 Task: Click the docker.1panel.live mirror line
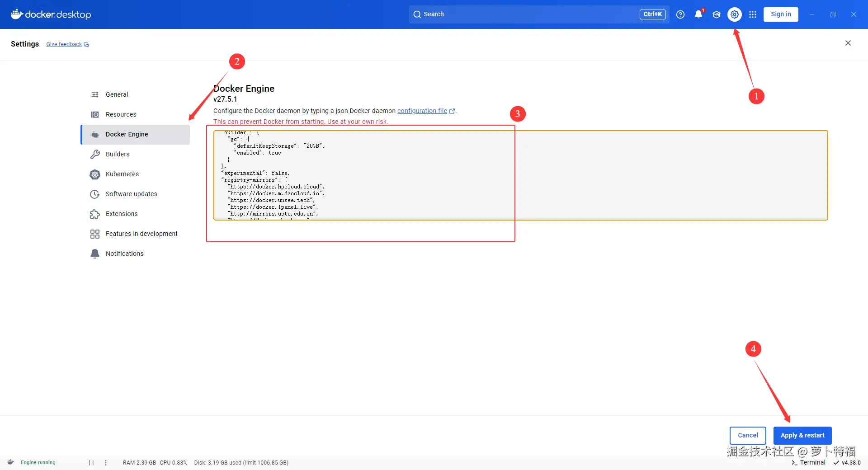(x=273, y=207)
